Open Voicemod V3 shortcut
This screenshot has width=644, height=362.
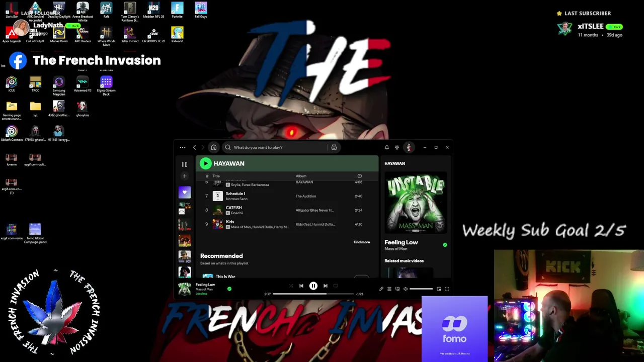coord(83,84)
